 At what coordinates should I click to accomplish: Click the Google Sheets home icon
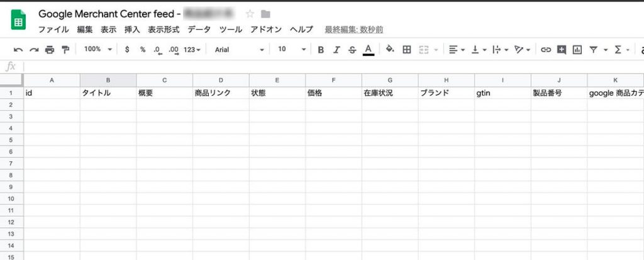coord(18,21)
